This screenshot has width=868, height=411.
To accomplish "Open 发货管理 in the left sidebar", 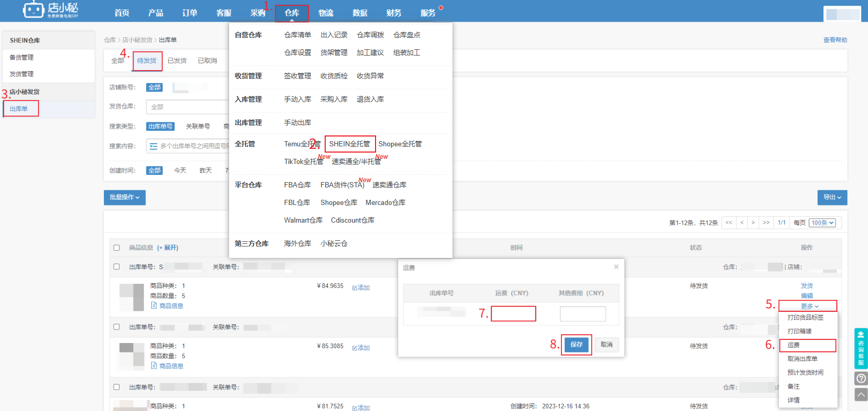I will 21,74.
